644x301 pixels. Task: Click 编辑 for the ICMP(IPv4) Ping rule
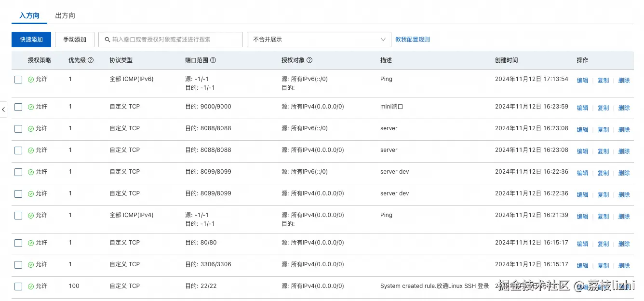tap(583, 217)
